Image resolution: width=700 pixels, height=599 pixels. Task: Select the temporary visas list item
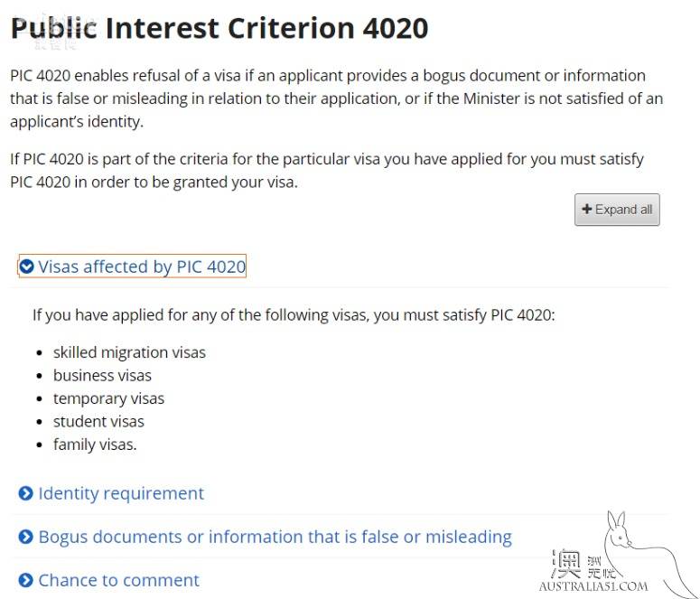point(109,398)
